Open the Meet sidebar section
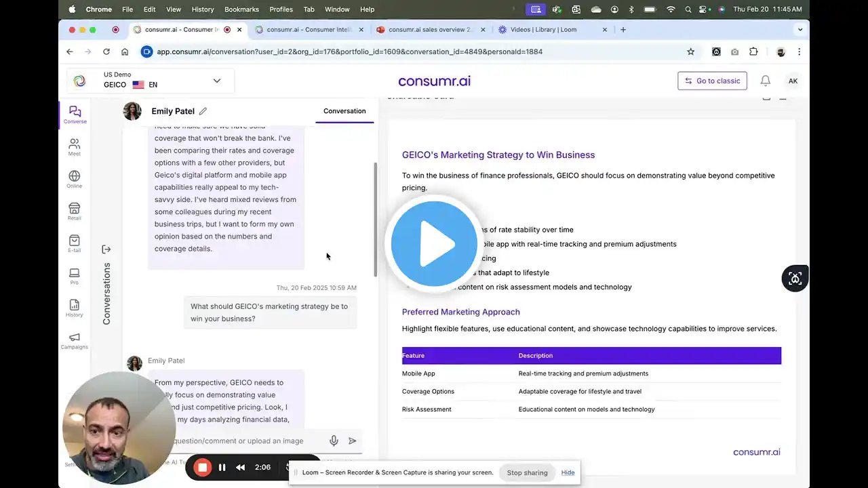 (75, 147)
